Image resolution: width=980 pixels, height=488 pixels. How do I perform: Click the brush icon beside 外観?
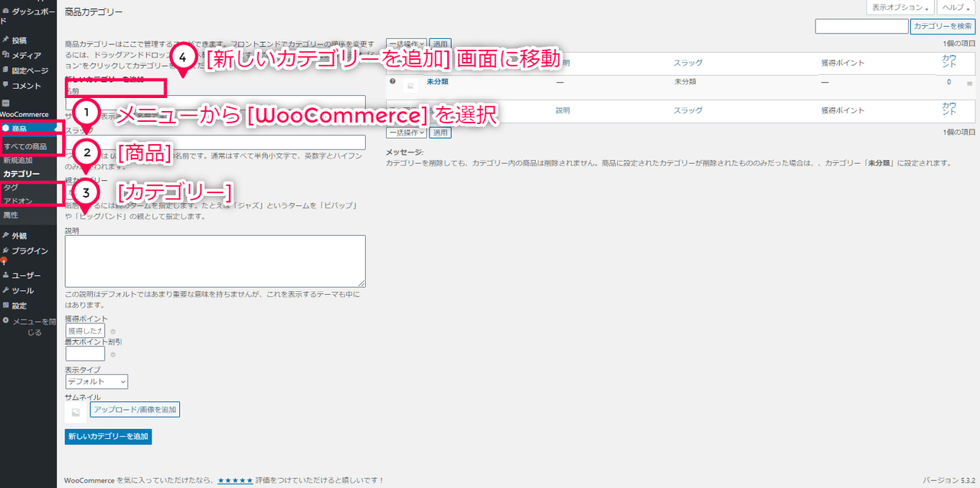pyautogui.click(x=6, y=236)
